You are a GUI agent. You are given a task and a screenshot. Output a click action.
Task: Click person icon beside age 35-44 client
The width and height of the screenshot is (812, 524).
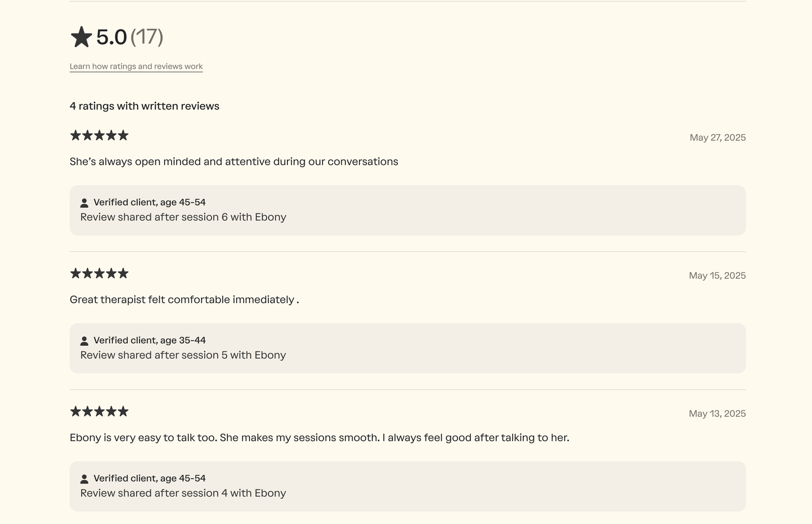click(84, 341)
